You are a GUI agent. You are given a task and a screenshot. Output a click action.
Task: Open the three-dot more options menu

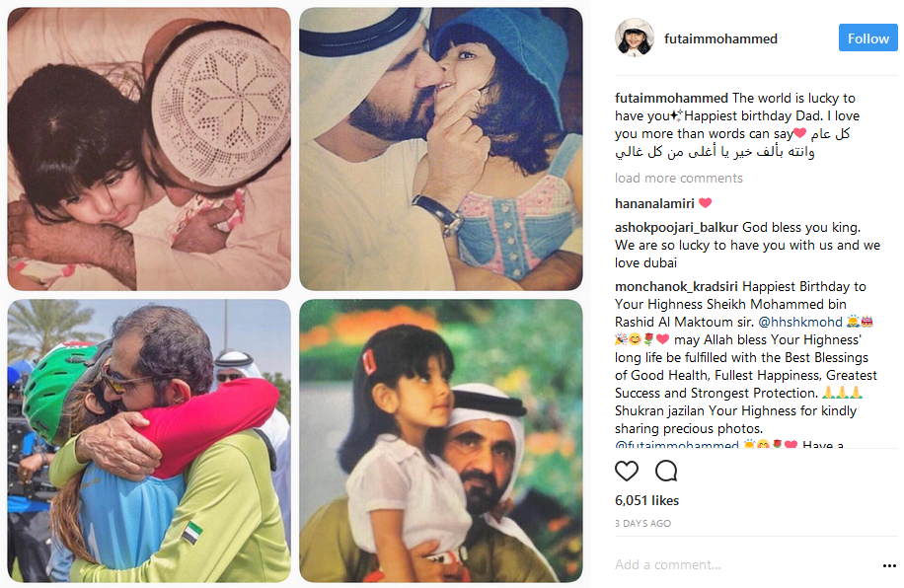(889, 565)
